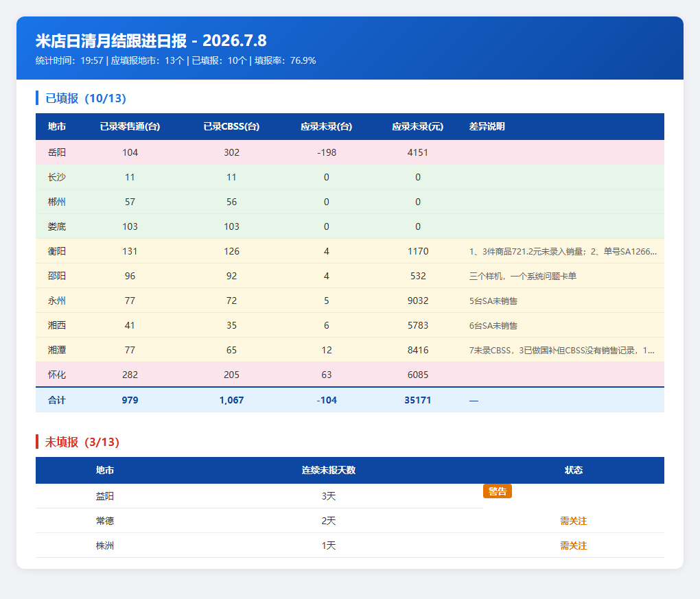Select the 湘潭 city cell
The image size is (700, 599).
(57, 350)
